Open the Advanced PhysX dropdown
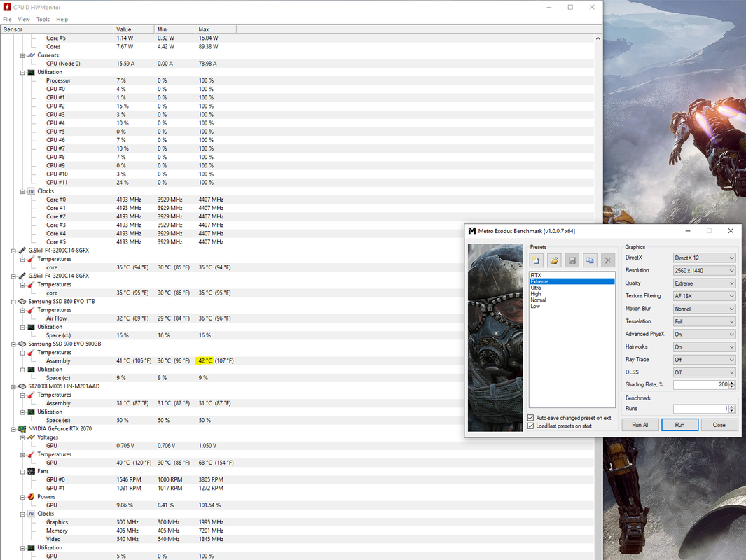 (x=704, y=334)
